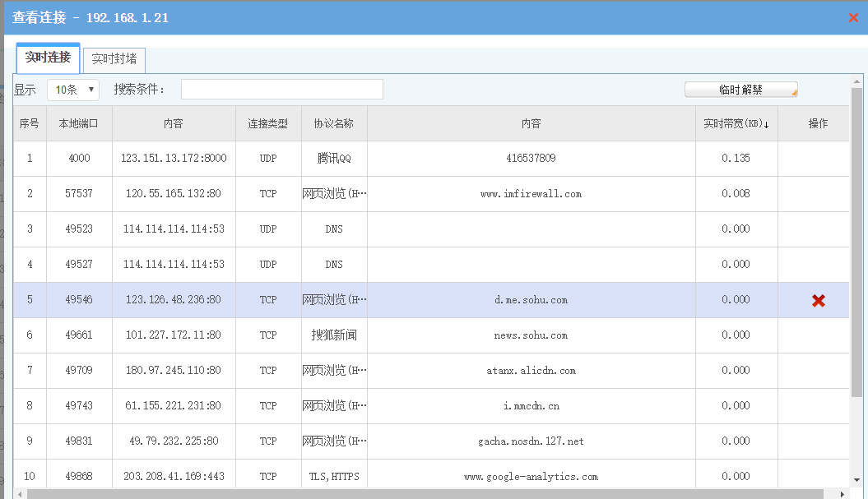Image resolution: width=868 pixels, height=499 pixels.
Task: Click the 操作 column header
Action: pos(818,123)
